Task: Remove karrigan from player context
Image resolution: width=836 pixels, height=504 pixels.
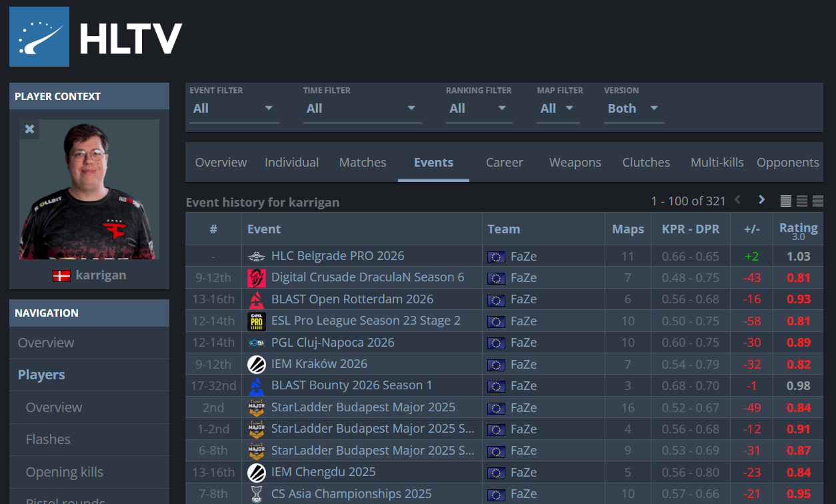Action: click(29, 129)
